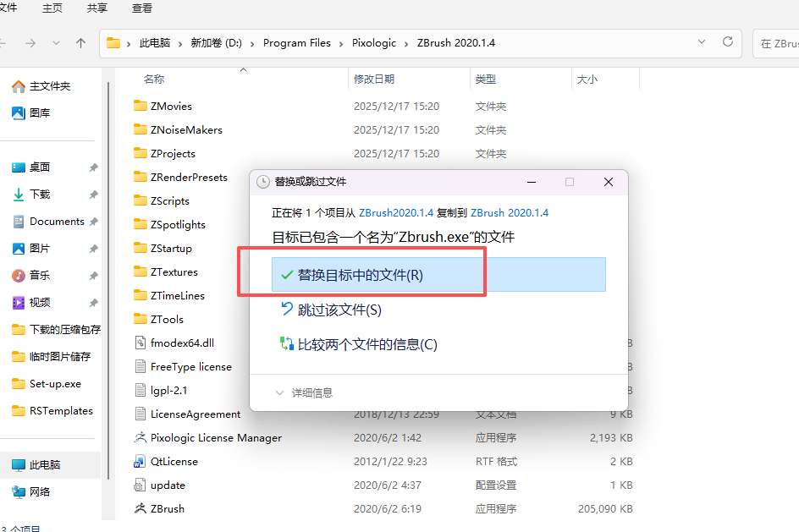This screenshot has height=532, width=799.
Task: Open the 查看 menu
Action: pyautogui.click(x=141, y=9)
